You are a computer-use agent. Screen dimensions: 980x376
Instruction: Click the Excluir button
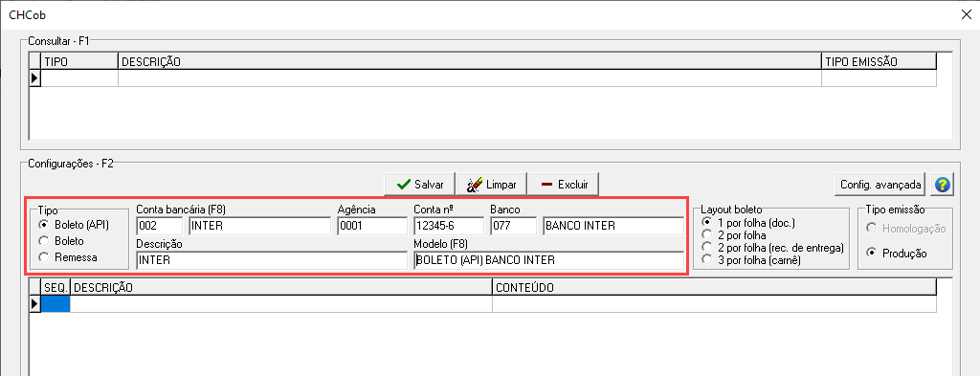[x=563, y=185]
